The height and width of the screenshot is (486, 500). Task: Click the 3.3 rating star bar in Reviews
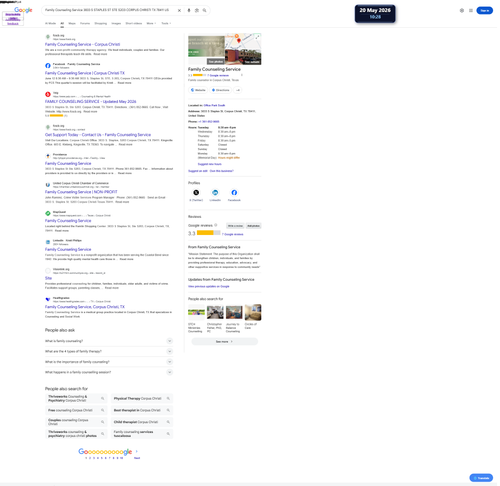coord(208,233)
